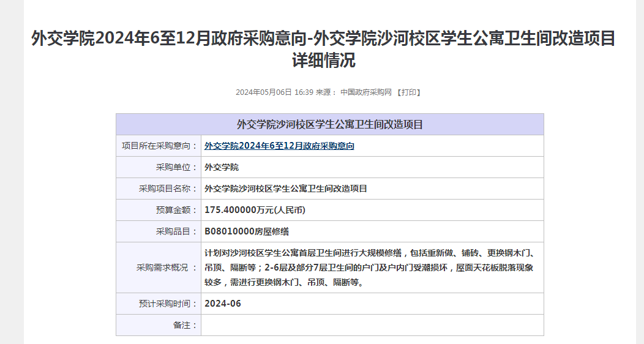The image size is (644, 344).
Task: Click the 采购品目 label cell
Action: [176, 231]
